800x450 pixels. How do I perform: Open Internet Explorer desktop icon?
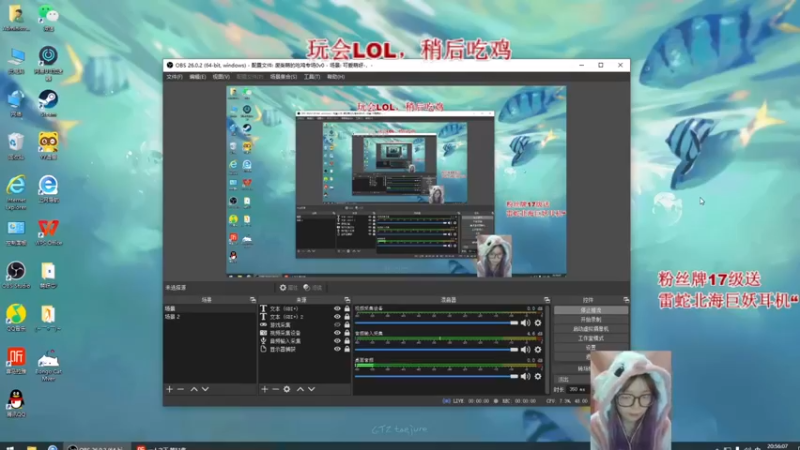coord(16,192)
